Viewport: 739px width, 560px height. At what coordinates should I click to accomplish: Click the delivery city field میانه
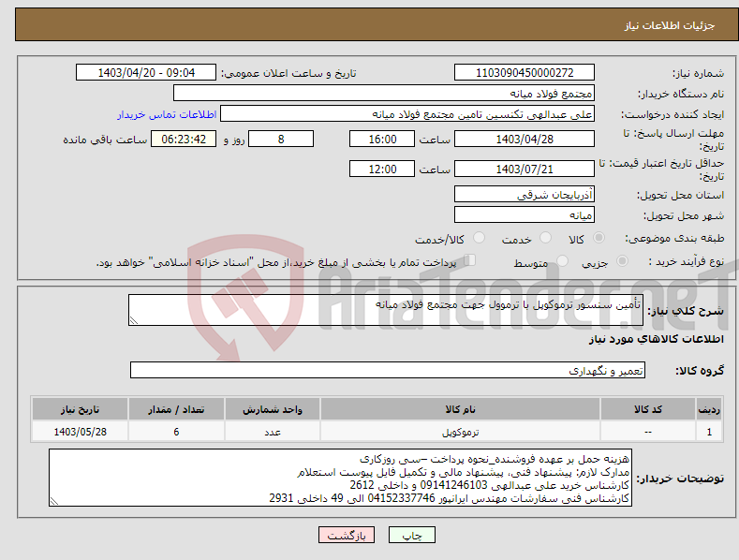tap(525, 215)
